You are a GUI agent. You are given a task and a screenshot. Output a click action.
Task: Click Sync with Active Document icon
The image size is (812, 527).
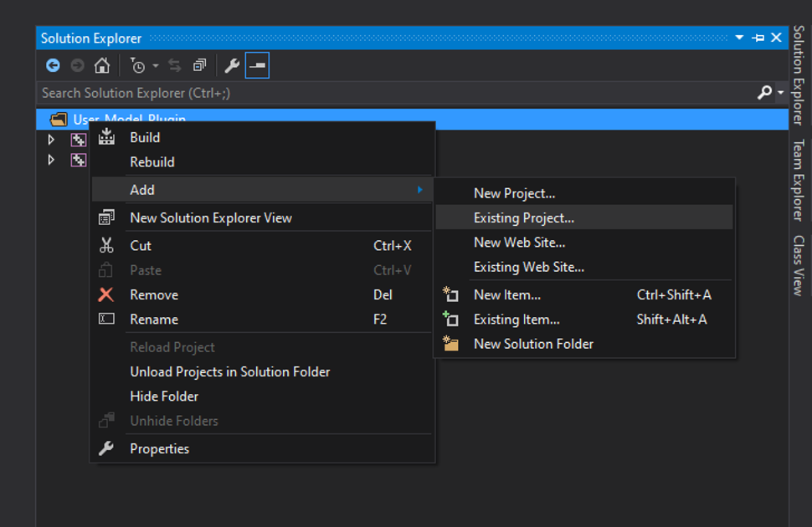click(x=175, y=66)
